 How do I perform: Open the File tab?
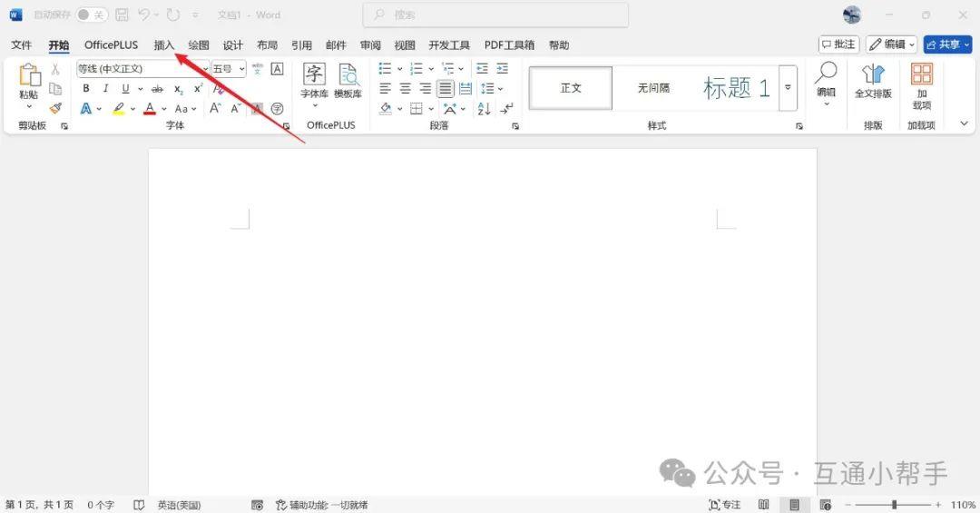point(21,44)
